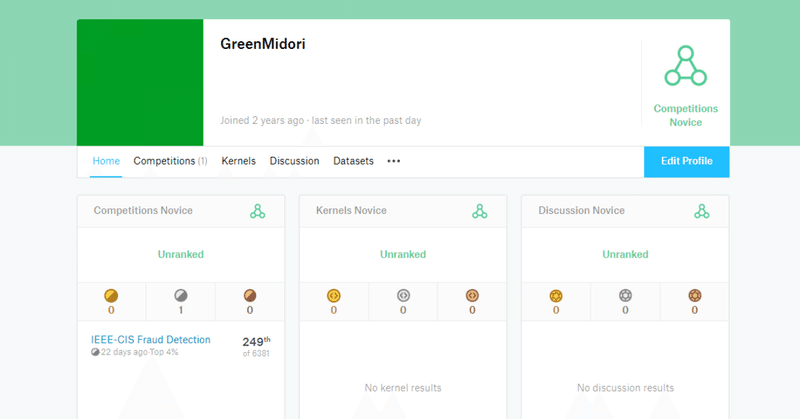Open the Kernels tab
The width and height of the screenshot is (800, 419).
click(238, 161)
